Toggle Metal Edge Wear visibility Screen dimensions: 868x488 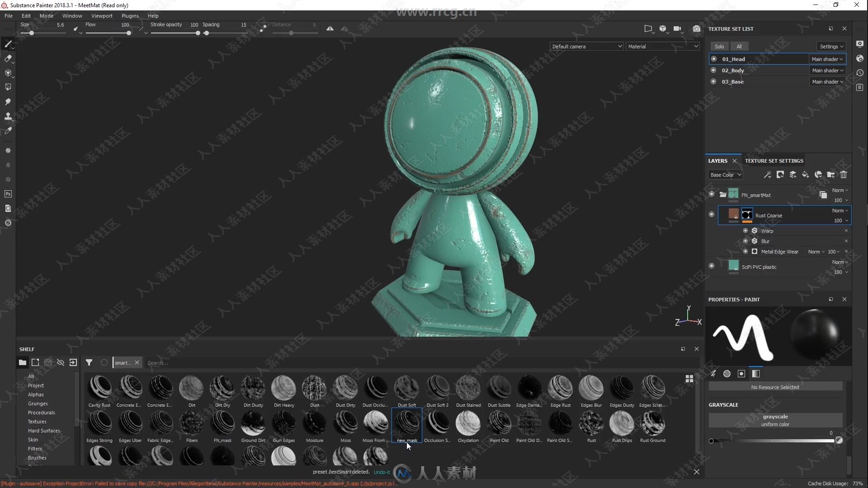point(745,251)
